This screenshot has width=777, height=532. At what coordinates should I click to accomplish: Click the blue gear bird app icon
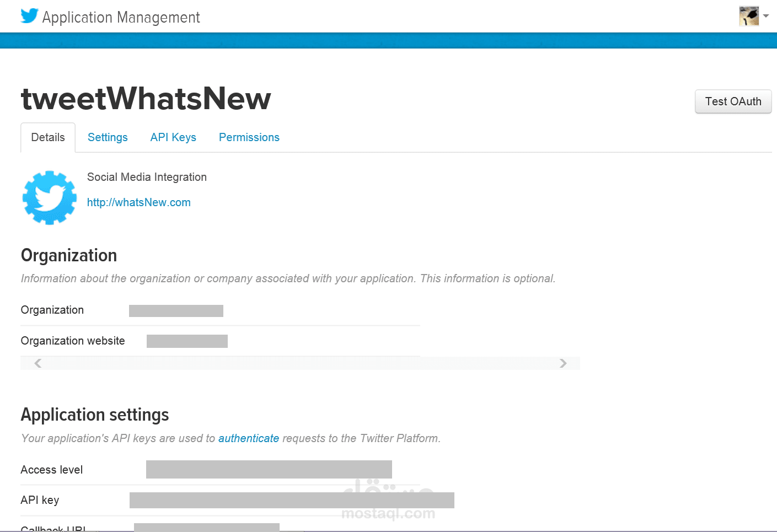[x=50, y=197]
